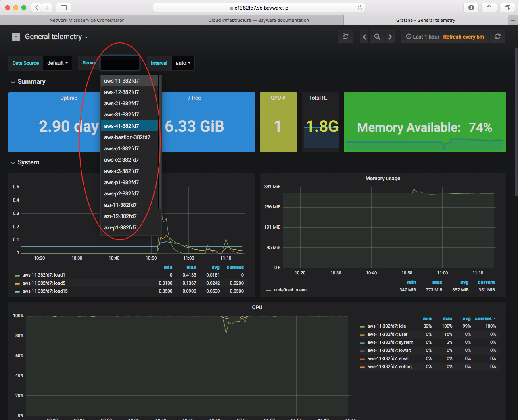518x420 pixels.
Task: Switch to Cloud Infrastructure Bayware documentation tab
Action: pyautogui.click(x=259, y=20)
